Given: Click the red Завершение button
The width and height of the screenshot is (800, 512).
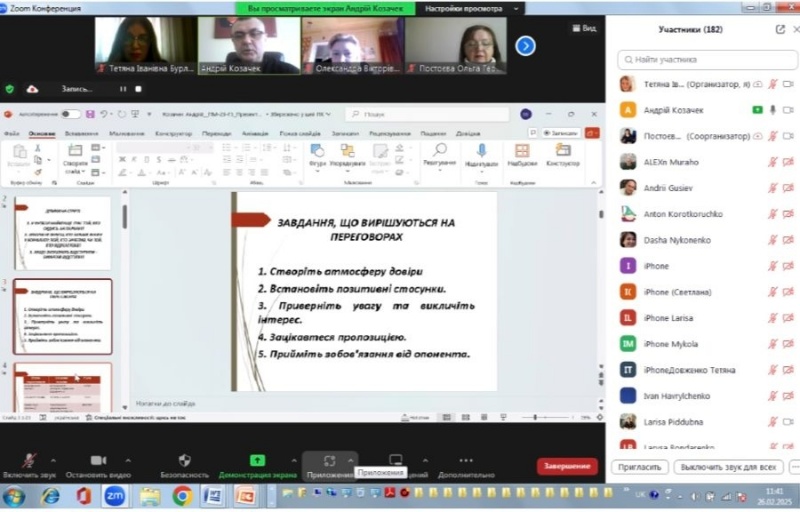Looking at the screenshot, I should pos(567,466).
